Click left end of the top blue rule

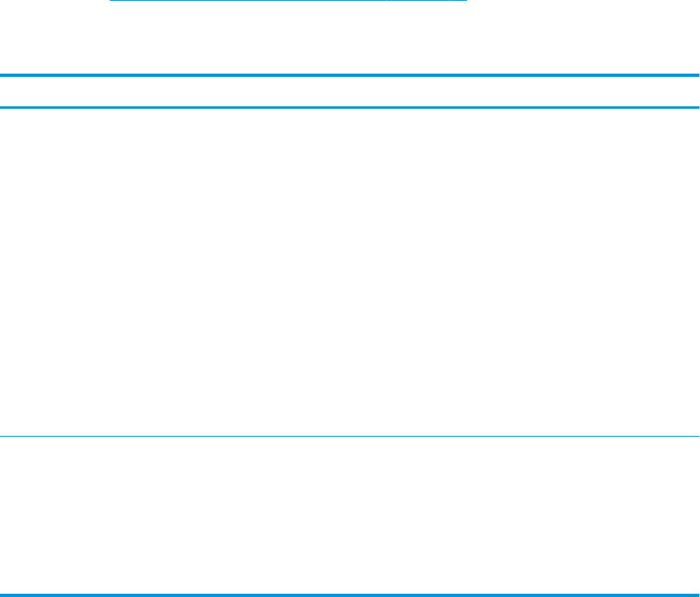point(2,75)
